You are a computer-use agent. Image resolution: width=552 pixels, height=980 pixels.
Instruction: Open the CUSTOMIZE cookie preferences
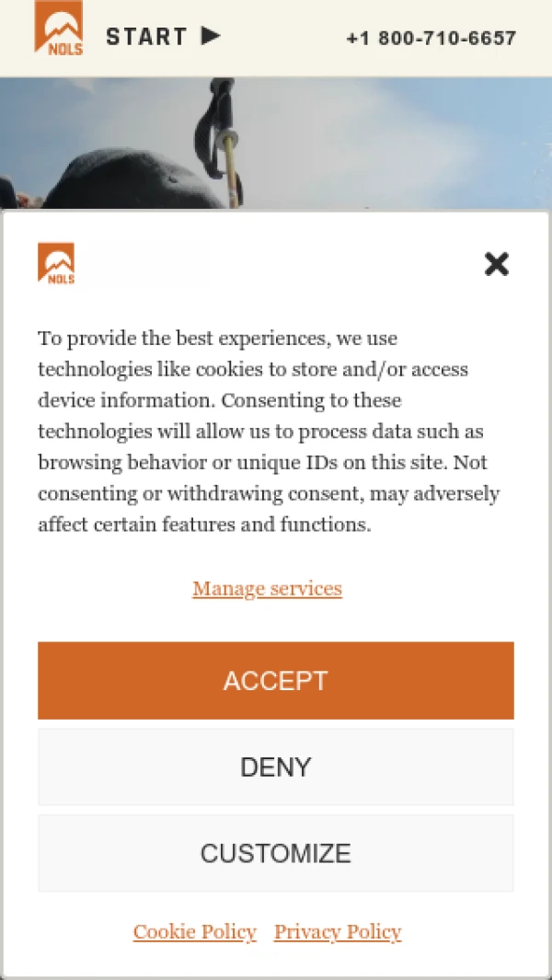276,853
